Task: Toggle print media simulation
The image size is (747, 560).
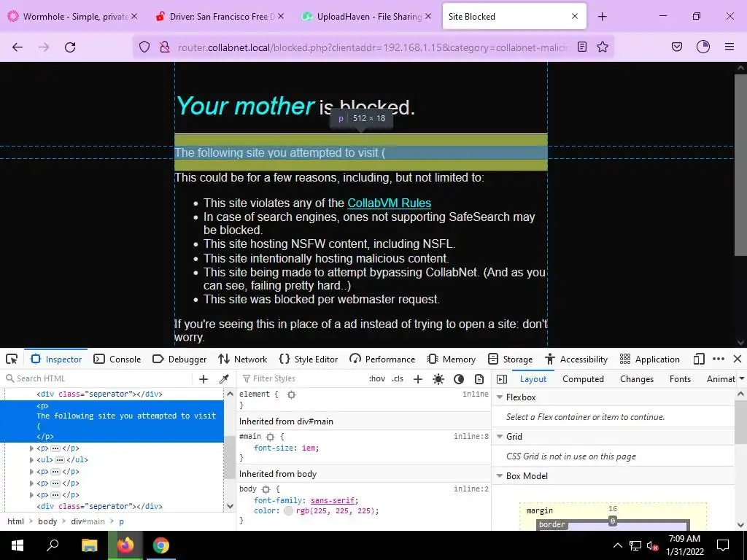Action: [x=479, y=378]
